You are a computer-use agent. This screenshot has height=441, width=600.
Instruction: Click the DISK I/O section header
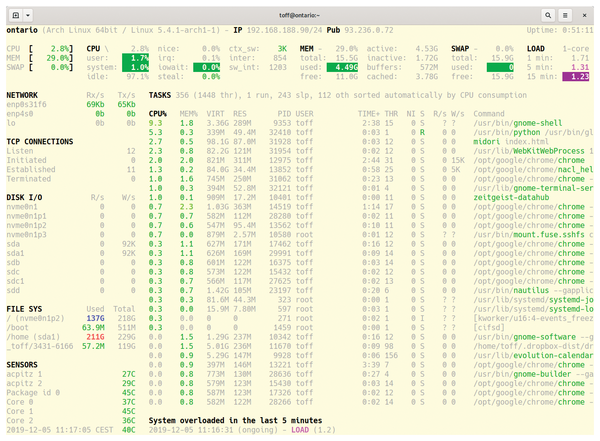pyautogui.click(x=24, y=198)
